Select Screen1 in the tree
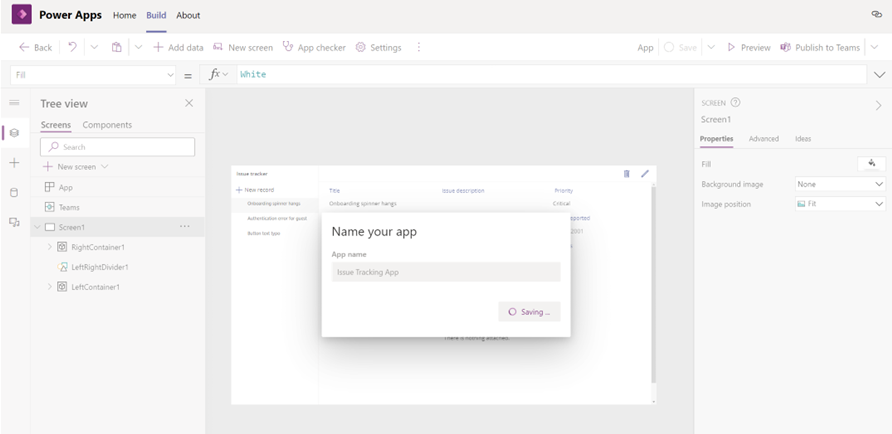The image size is (892, 434). point(72,227)
